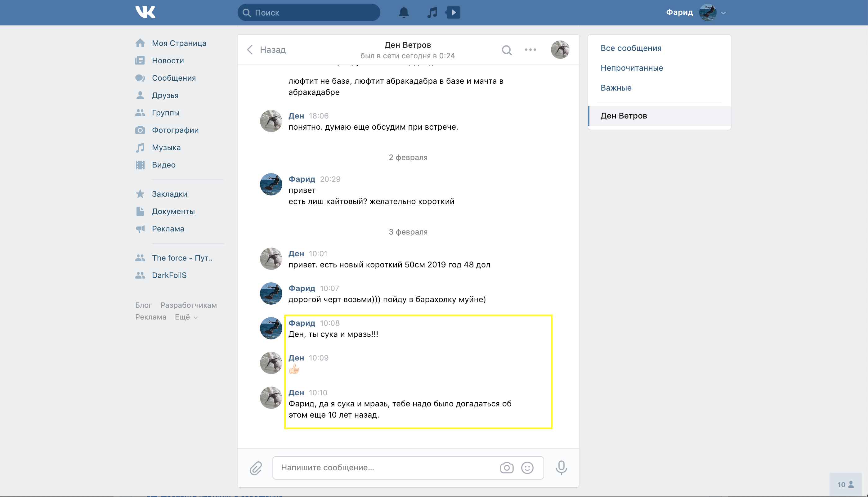Select the Важные messages filter

616,88
